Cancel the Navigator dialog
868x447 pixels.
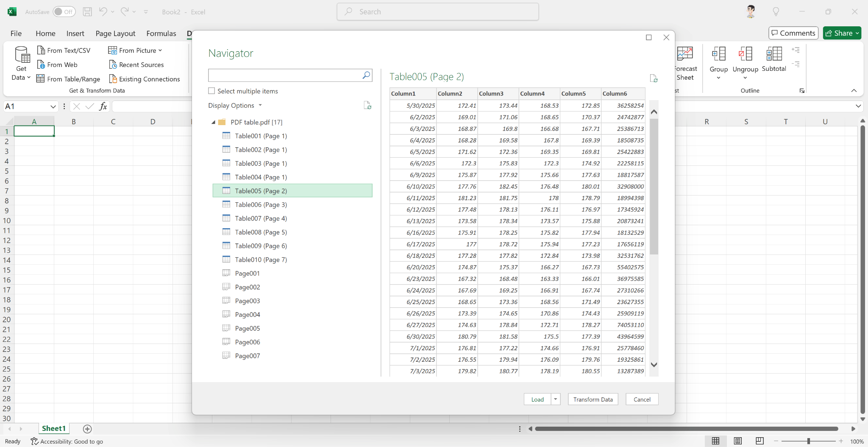(642, 400)
